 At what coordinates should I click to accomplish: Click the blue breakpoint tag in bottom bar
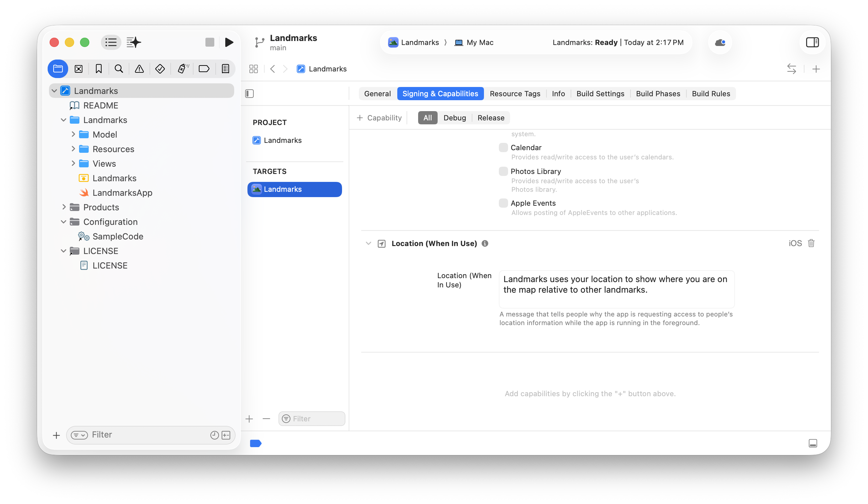256,443
